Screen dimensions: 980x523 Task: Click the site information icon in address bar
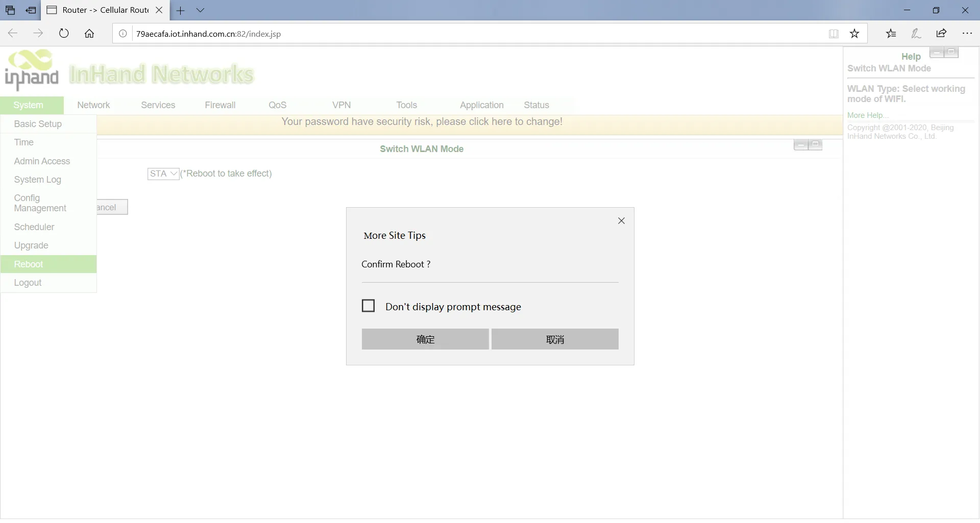[x=123, y=34]
